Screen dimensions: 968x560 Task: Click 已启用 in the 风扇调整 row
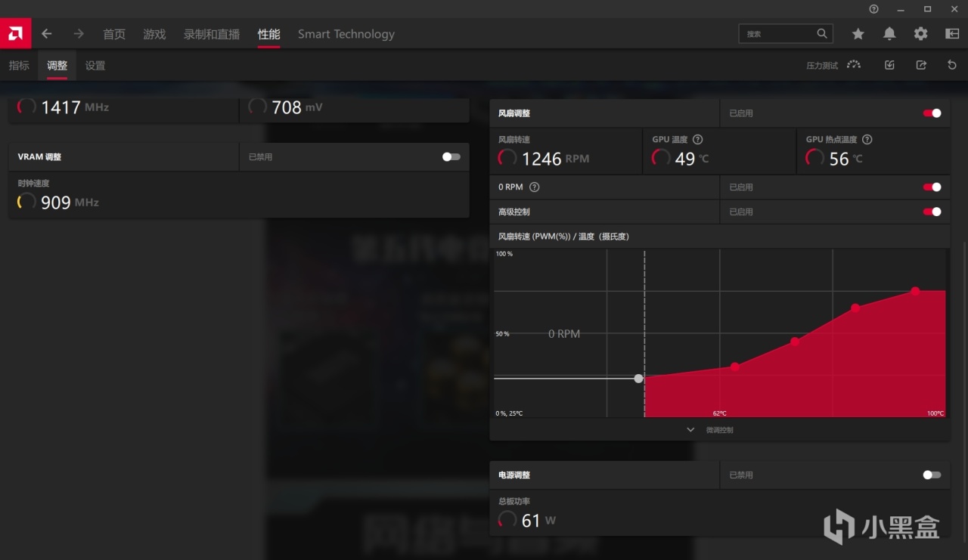741,113
